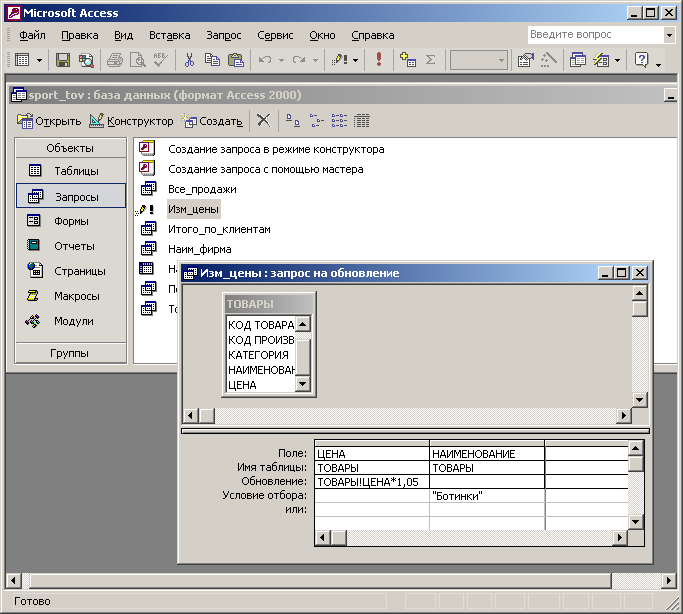Click update cell ТОВАРЫ!ЦЕНА*1,05
Viewport: 683px width, 614px height.
372,482
